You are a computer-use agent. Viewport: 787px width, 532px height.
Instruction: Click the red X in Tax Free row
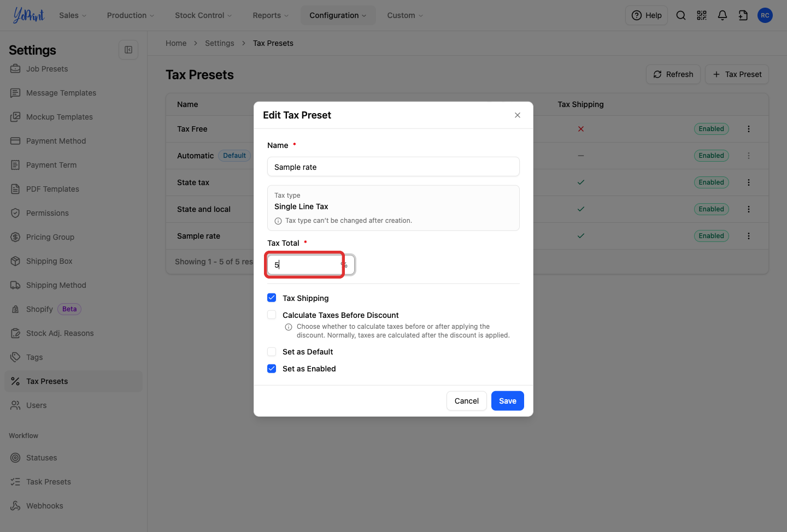(x=581, y=129)
